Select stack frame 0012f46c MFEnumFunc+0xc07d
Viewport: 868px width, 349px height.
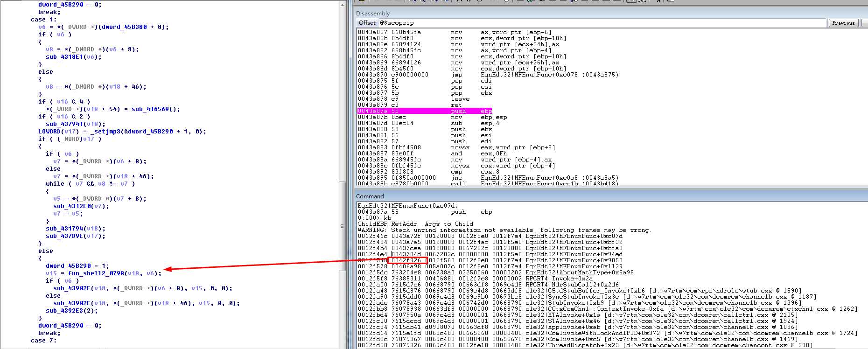490,236
